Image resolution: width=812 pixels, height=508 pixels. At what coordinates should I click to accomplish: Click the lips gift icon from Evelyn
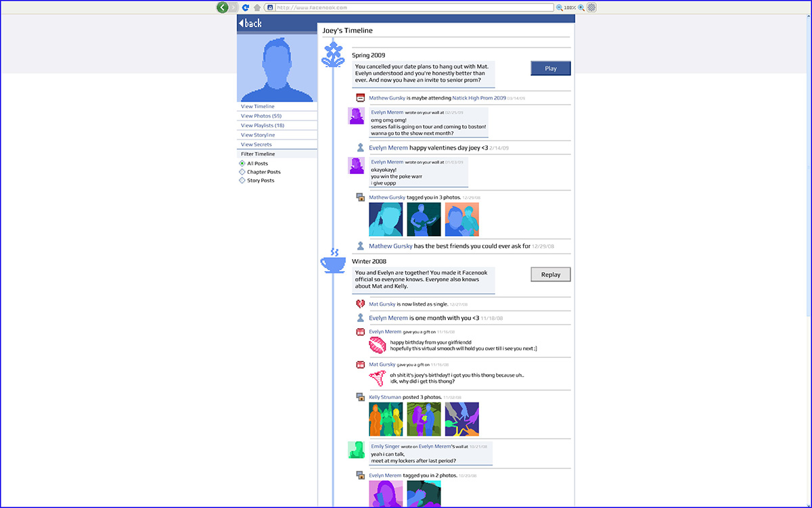(376, 346)
